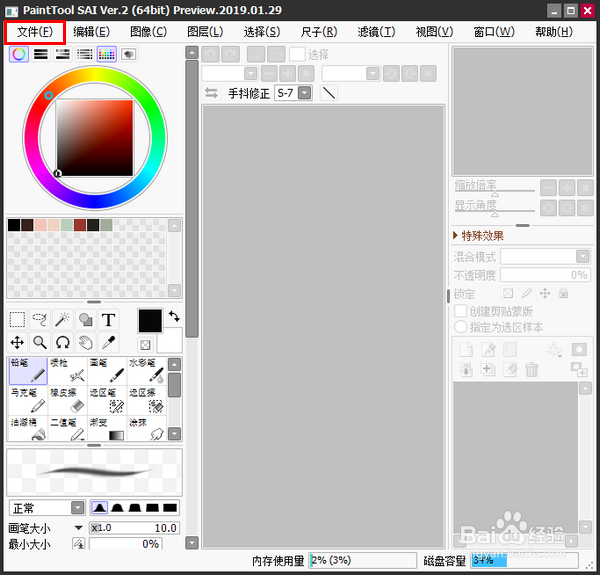
Task: Select the rotate view tool
Action: click(62, 342)
